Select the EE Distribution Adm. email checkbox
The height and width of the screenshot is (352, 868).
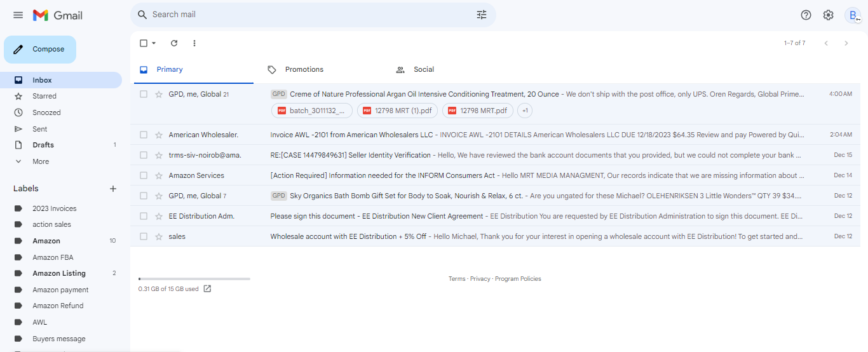click(144, 216)
